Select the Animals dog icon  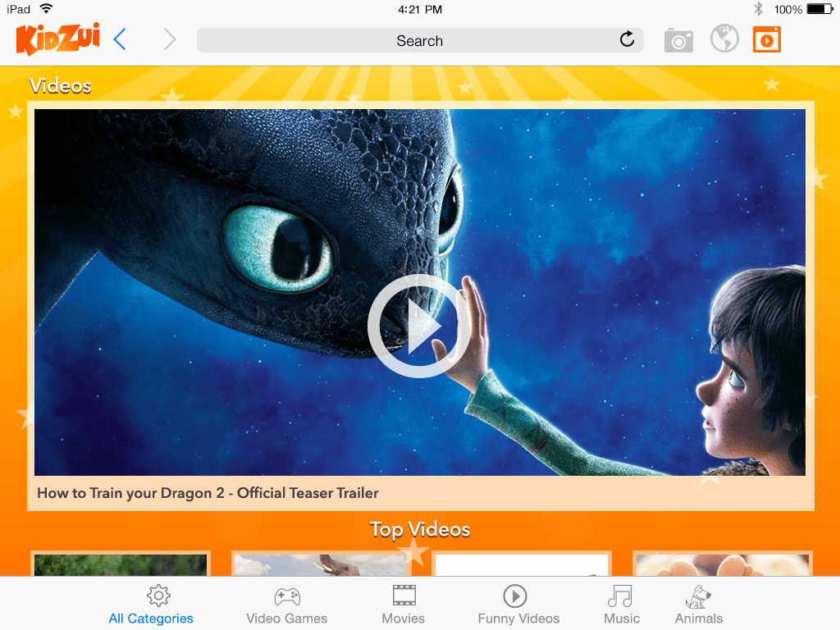(698, 596)
